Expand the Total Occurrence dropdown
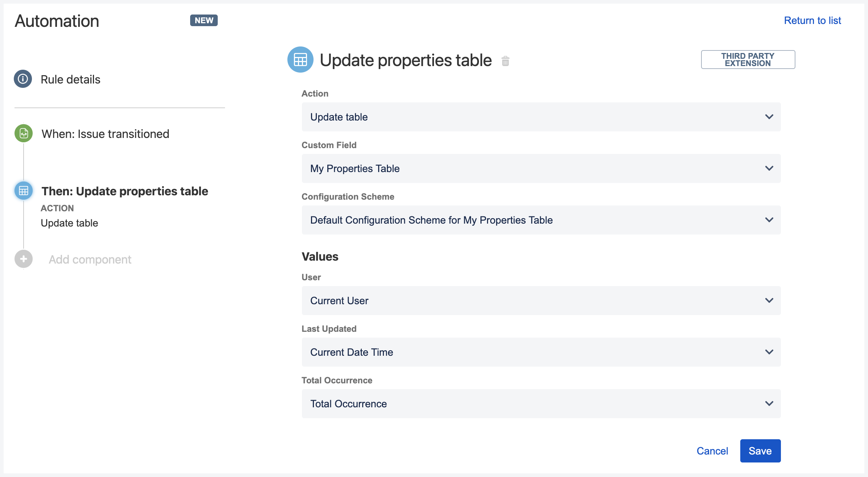 [541, 404]
